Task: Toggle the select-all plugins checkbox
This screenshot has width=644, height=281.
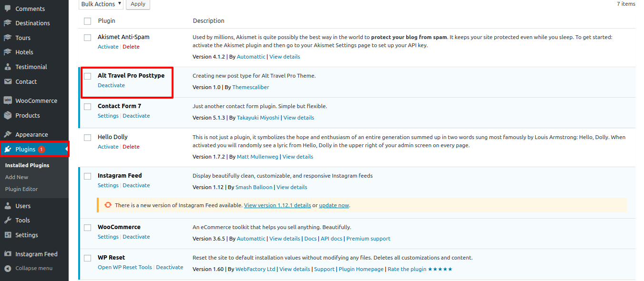Action: pyautogui.click(x=87, y=21)
